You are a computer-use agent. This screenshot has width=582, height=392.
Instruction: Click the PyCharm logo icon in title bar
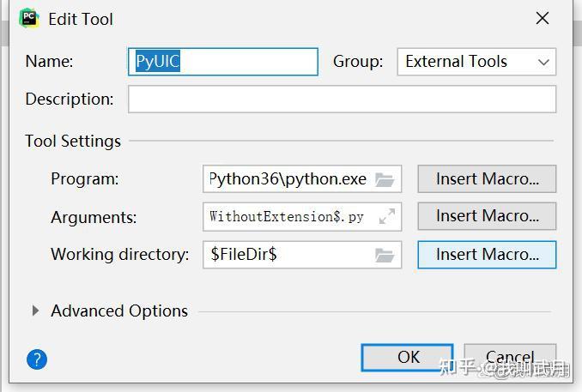click(29, 19)
